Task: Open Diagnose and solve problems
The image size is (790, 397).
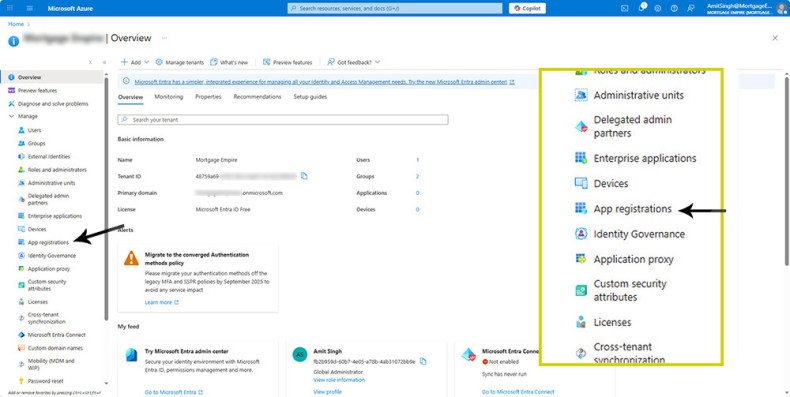Action: (53, 104)
